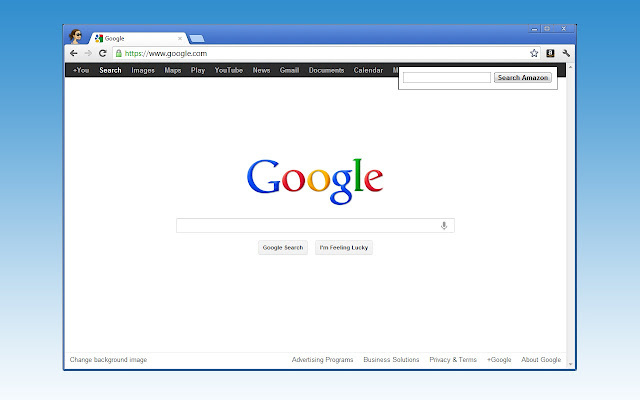Reload the page with the refresh icon
Viewport: 640px width, 400px height.
(103, 53)
